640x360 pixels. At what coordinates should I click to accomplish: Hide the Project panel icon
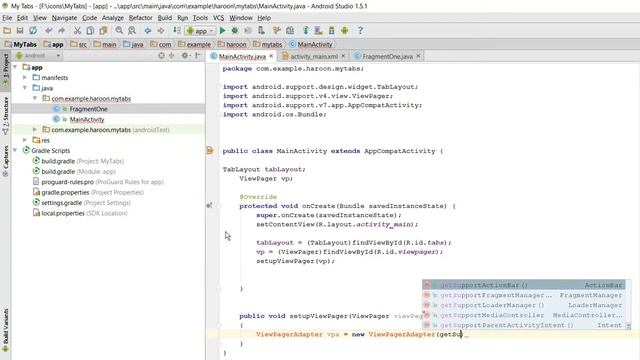click(x=198, y=56)
